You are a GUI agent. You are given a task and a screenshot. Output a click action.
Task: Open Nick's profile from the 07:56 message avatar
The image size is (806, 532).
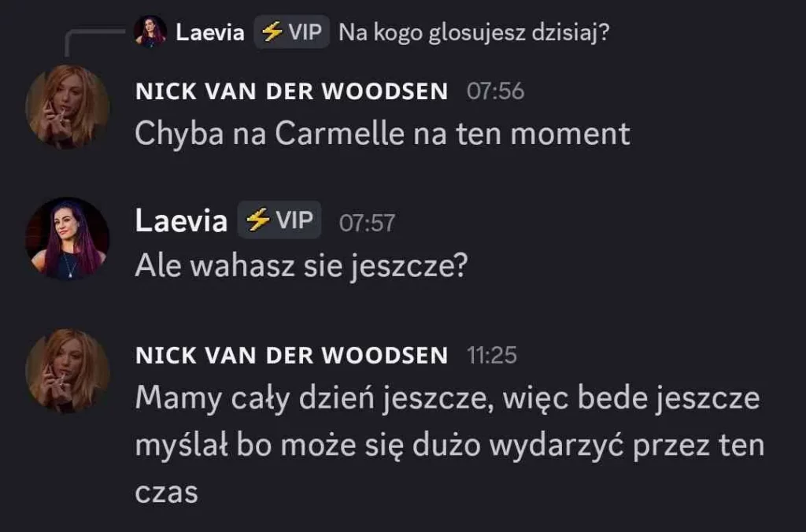pos(68,107)
